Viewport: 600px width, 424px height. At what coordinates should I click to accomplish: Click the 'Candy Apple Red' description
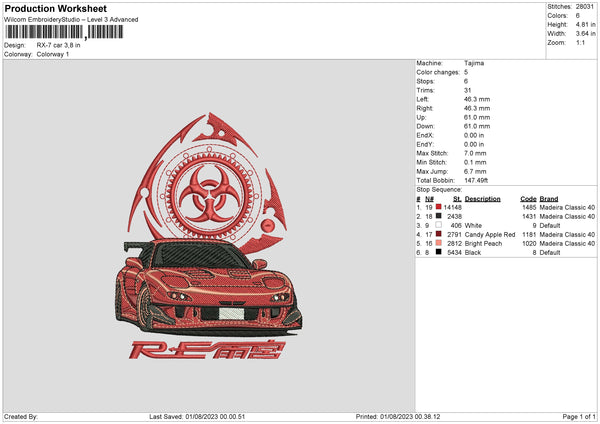(490, 235)
